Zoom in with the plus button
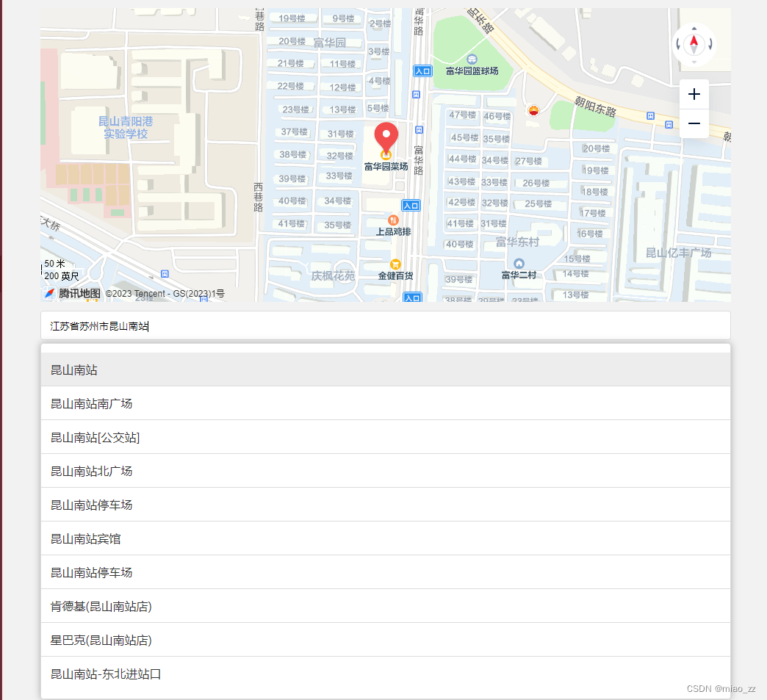 click(694, 94)
